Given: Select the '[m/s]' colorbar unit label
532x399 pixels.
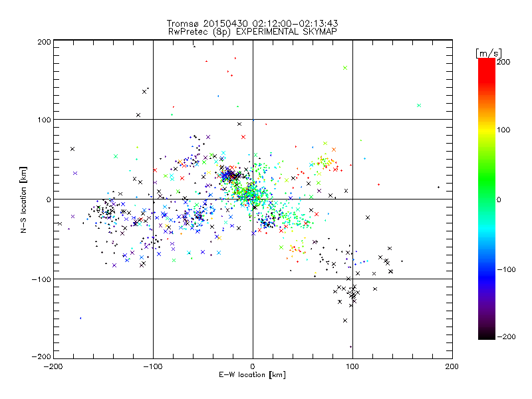Looking at the screenshot, I should pos(489,53).
